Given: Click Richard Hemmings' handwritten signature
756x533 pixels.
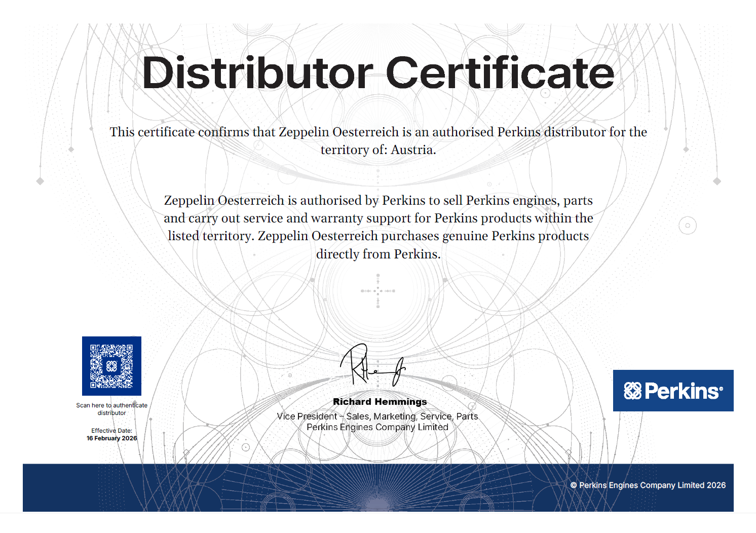Looking at the screenshot, I should tap(372, 366).
